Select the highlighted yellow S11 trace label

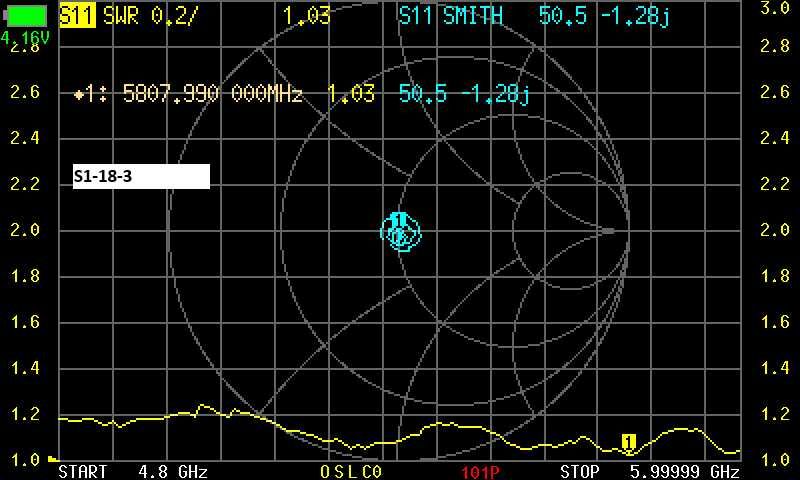click(x=77, y=16)
